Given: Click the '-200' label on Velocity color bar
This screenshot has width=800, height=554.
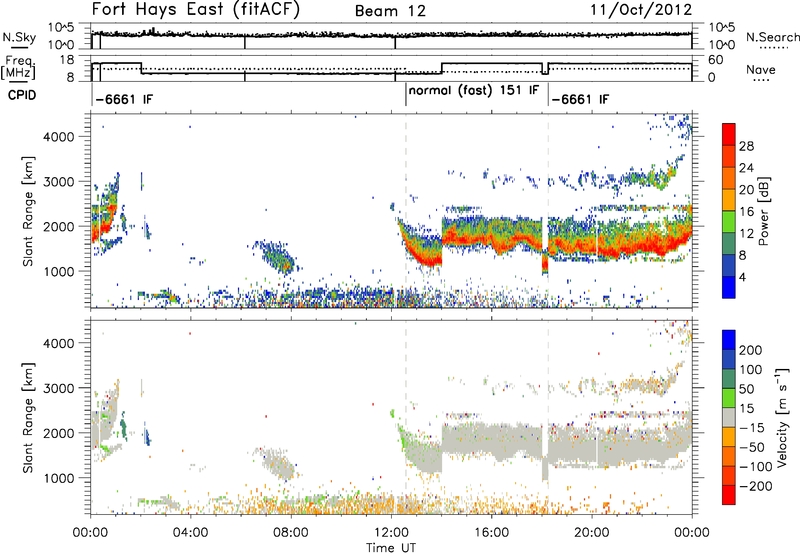Looking at the screenshot, I should [755, 486].
